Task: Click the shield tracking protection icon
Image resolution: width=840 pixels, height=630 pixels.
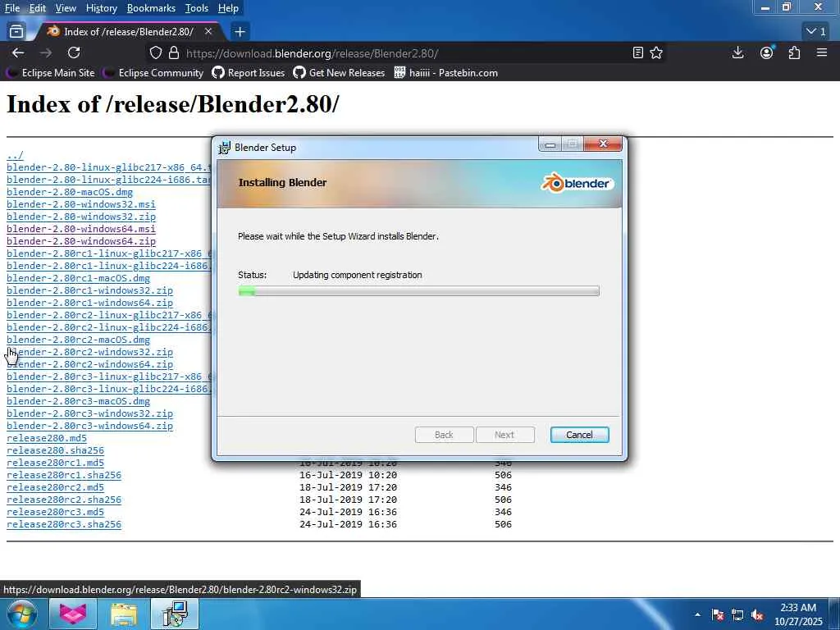Action: 155,52
